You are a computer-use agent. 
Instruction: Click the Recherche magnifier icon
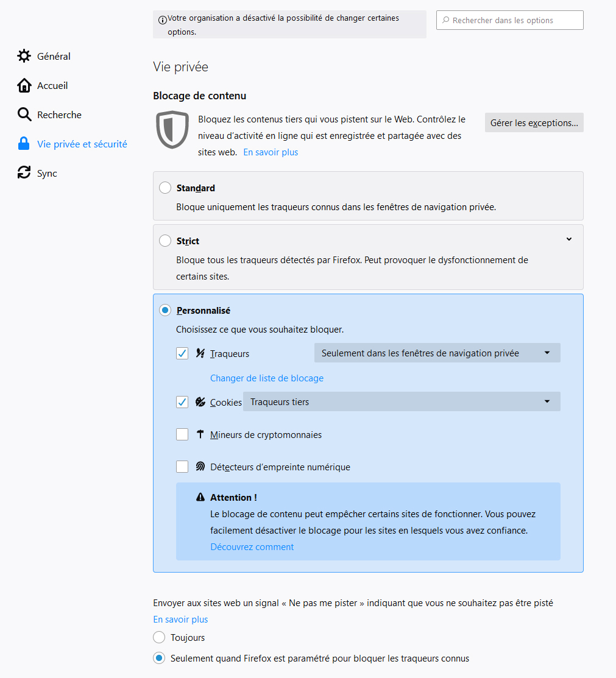pyautogui.click(x=24, y=115)
